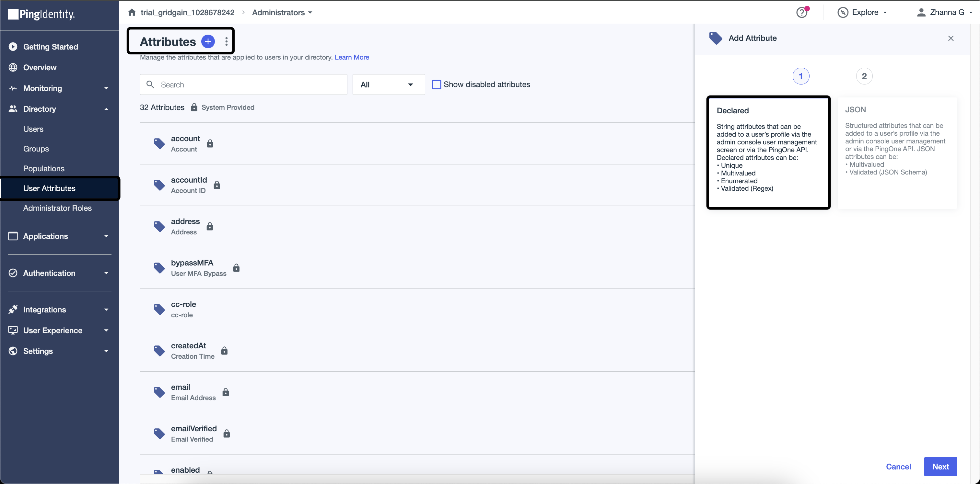Expand the User Experience sidebar section
Screen dimensions: 980x484
[106, 331]
